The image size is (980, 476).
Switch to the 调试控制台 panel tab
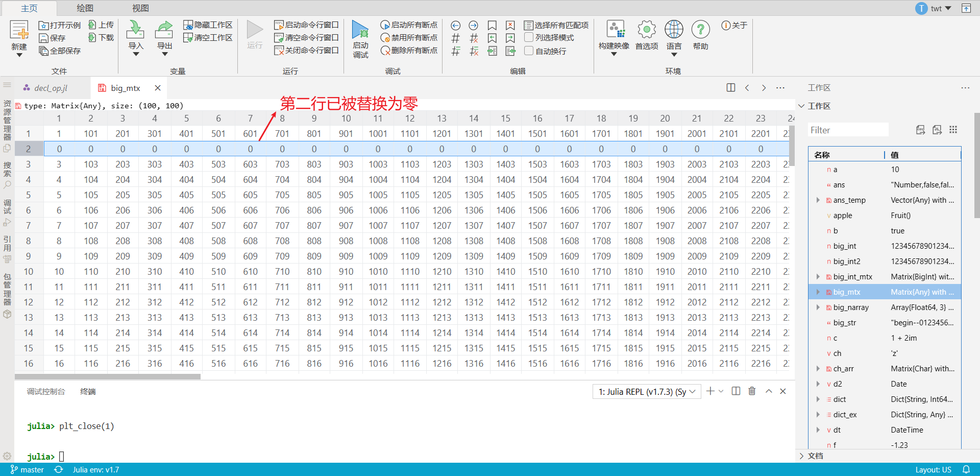point(46,391)
